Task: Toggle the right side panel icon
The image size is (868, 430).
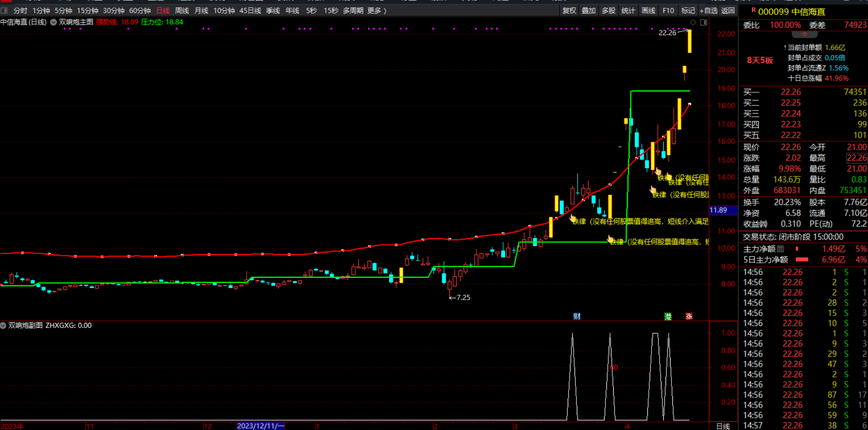Action: point(703,22)
